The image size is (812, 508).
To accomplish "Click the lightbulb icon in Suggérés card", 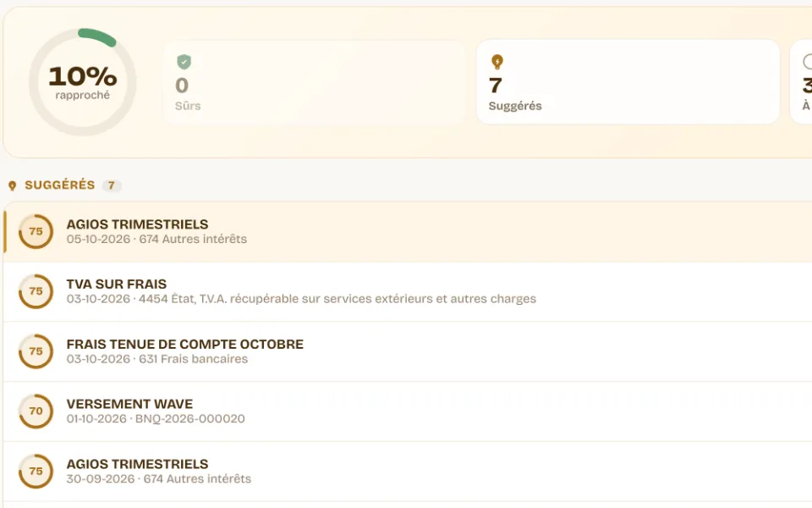I will tap(497, 62).
